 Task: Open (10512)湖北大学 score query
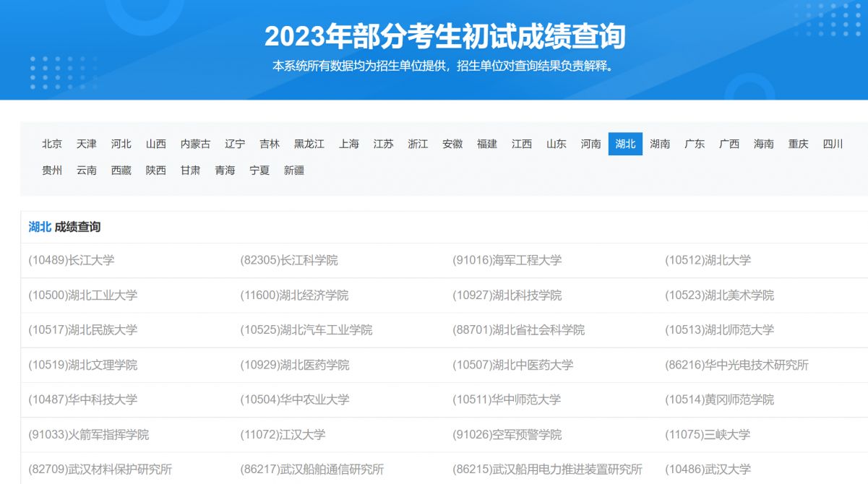pos(708,260)
